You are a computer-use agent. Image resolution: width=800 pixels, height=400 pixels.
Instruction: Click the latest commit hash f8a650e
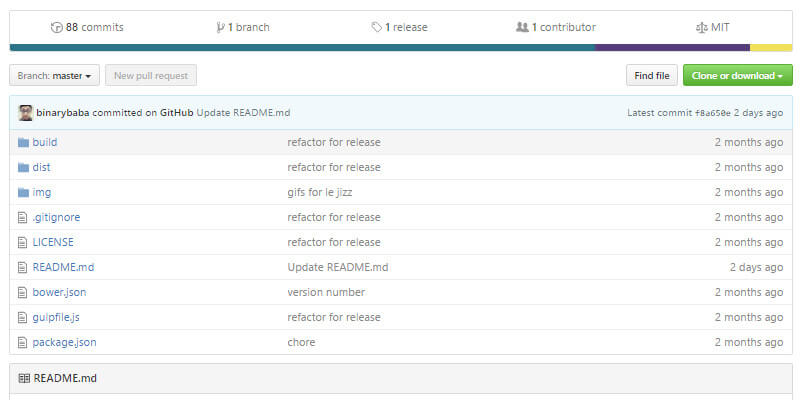point(713,112)
